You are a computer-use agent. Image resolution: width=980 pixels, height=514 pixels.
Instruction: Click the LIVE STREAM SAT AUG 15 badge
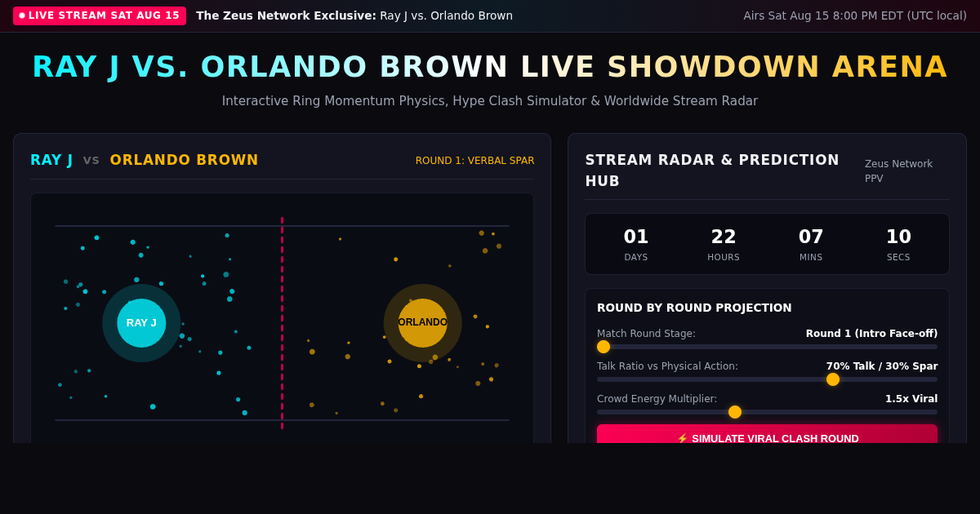100,16
